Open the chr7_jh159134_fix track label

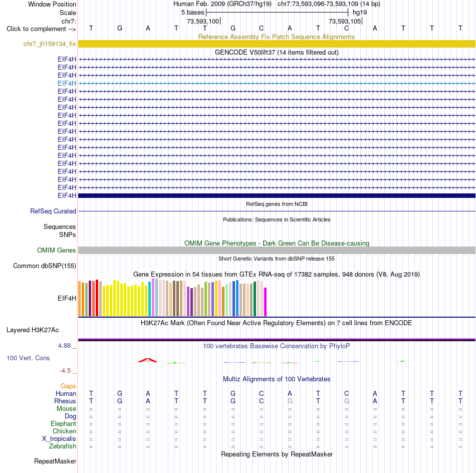pos(50,44)
